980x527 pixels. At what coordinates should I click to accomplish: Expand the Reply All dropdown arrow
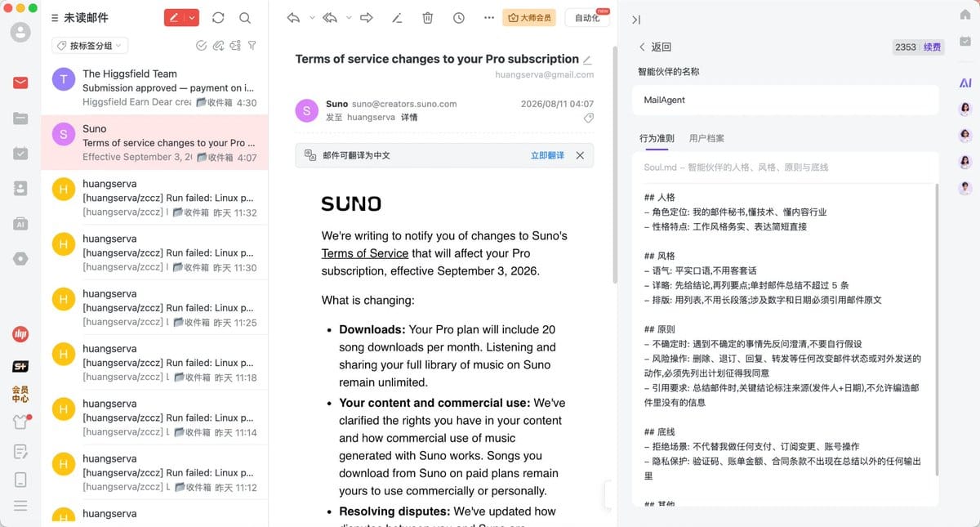349,17
